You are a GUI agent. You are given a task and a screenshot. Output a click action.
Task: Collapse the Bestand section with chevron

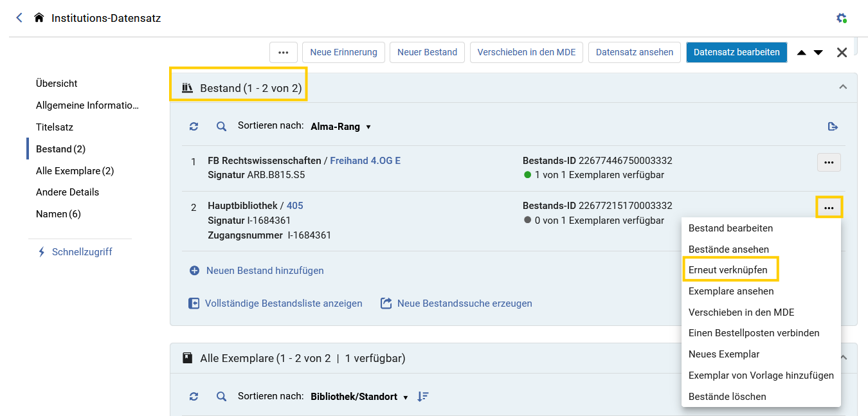pos(843,87)
